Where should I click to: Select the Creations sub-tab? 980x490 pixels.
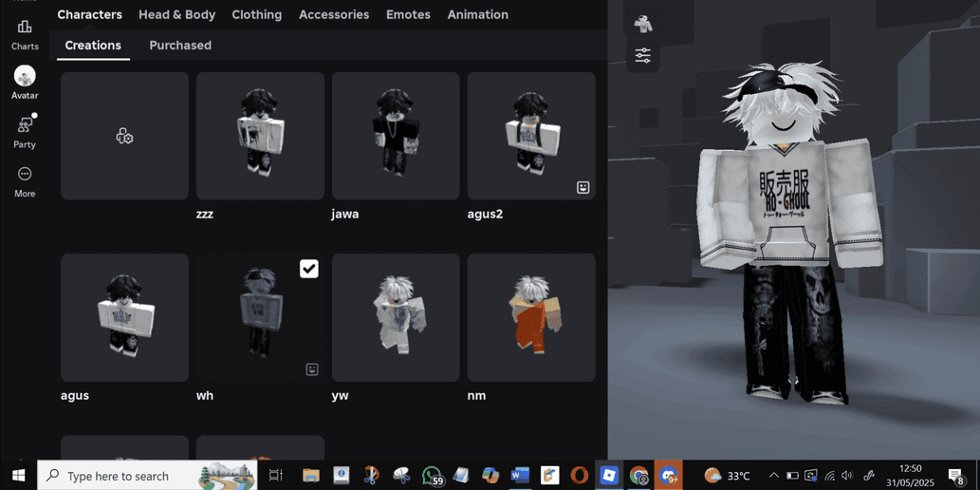point(93,45)
